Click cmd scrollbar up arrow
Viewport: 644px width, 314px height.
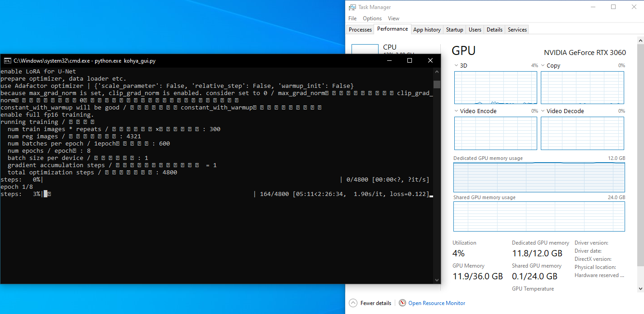437,72
